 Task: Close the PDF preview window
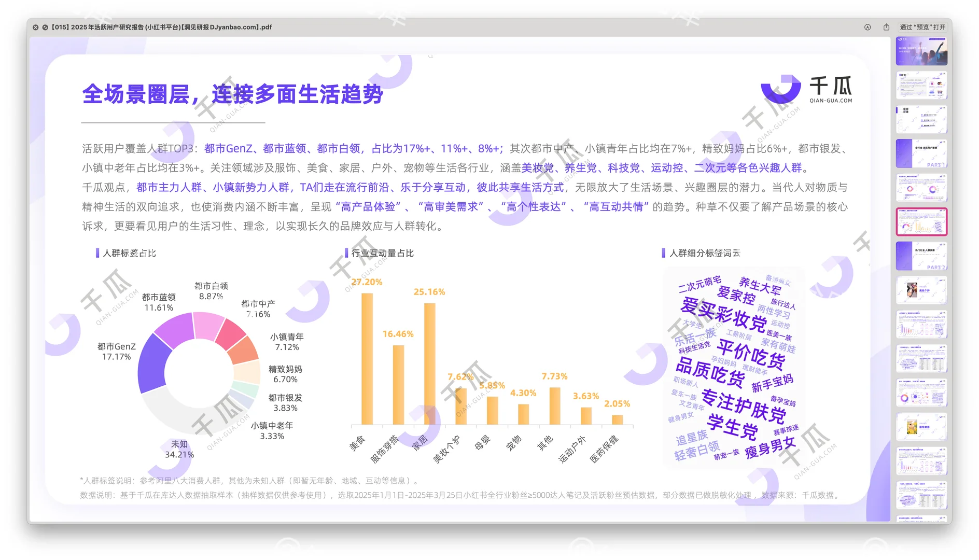pyautogui.click(x=35, y=27)
